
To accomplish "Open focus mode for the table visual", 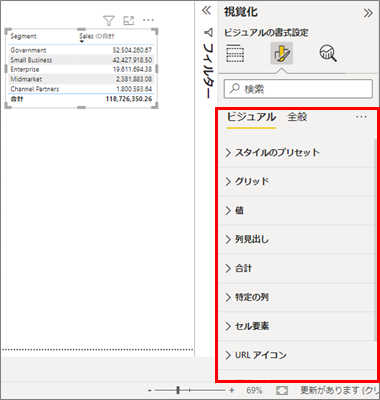I will [129, 21].
